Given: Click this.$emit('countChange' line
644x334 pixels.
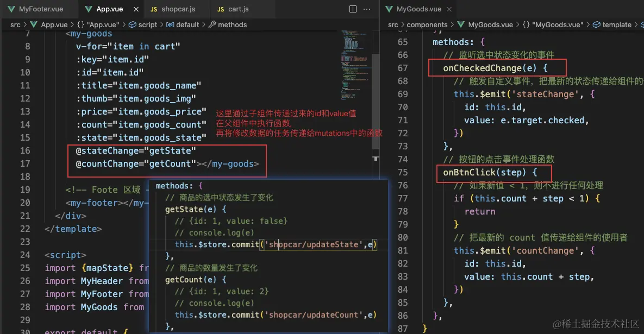Looking at the screenshot, I should (524, 251).
